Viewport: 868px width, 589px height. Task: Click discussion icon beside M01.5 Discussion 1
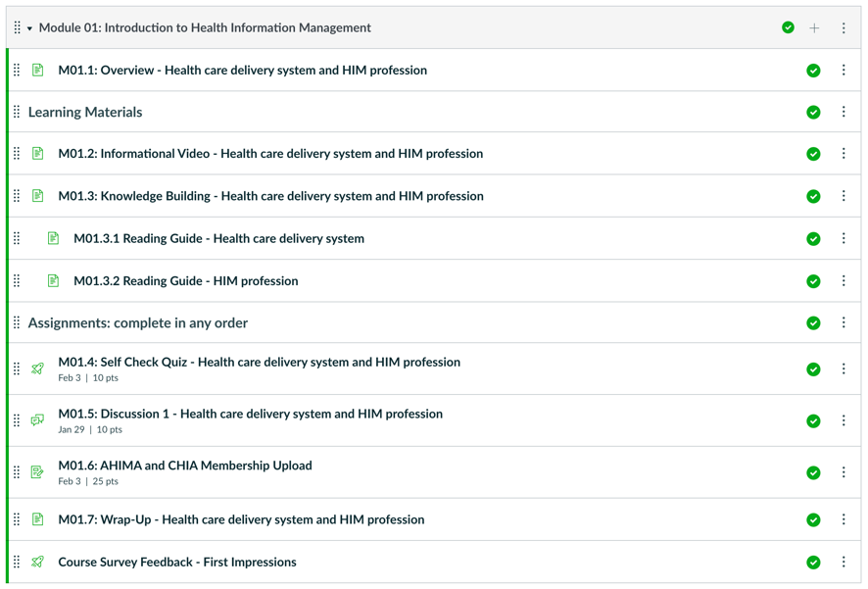click(x=37, y=420)
